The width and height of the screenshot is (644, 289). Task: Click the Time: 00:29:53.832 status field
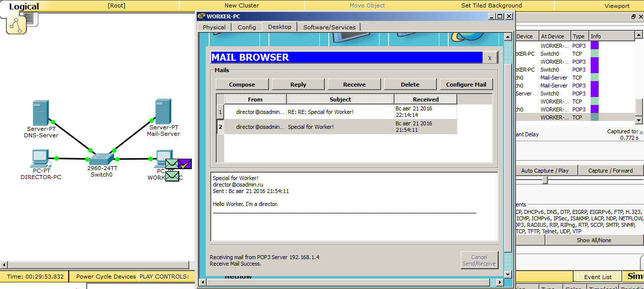click(35, 277)
